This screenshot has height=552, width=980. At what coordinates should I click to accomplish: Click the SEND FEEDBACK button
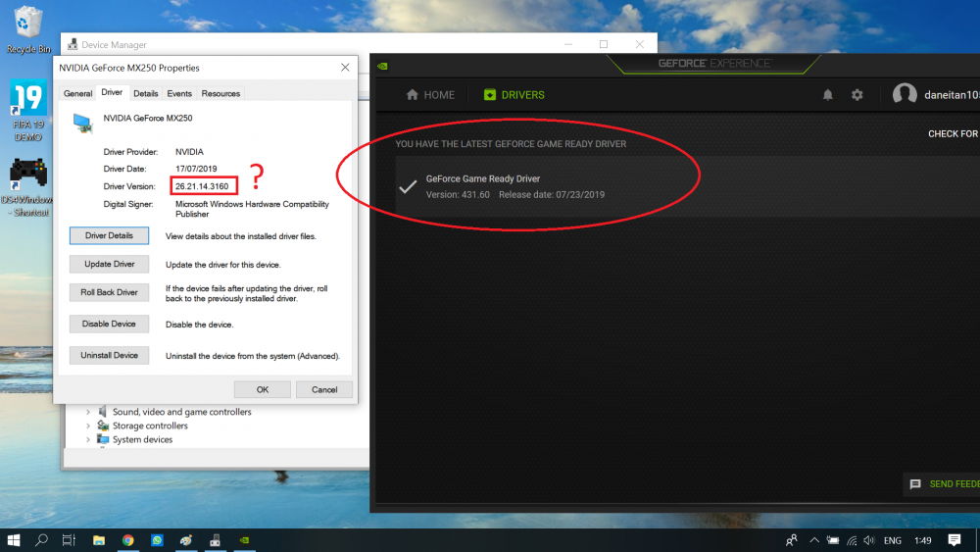click(x=943, y=484)
